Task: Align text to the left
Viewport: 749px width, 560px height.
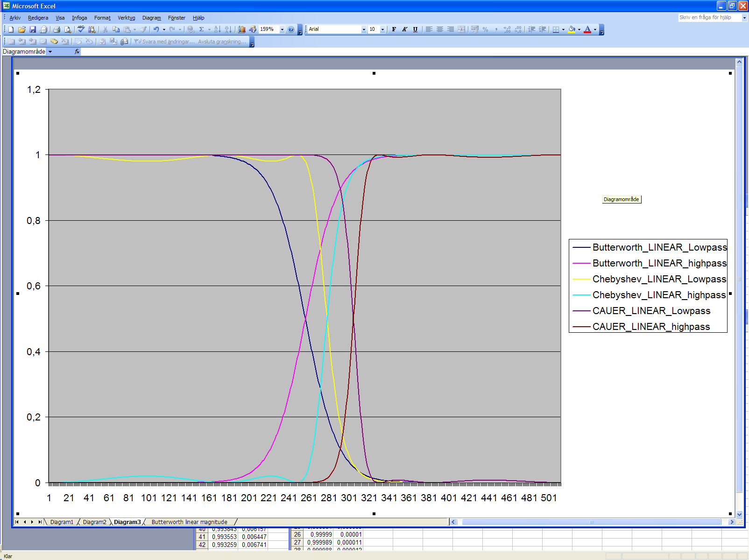Action: pyautogui.click(x=429, y=29)
